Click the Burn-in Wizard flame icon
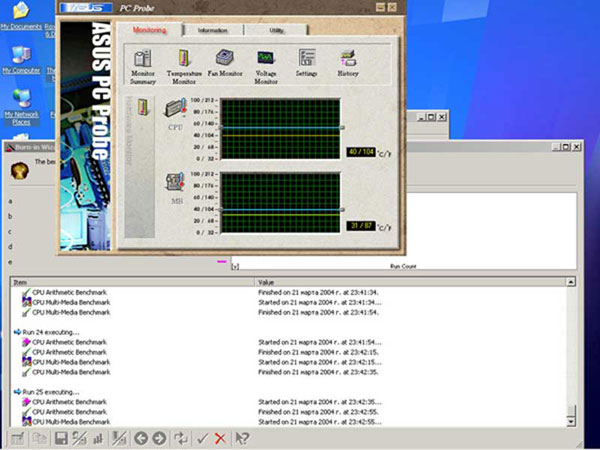 click(20, 170)
